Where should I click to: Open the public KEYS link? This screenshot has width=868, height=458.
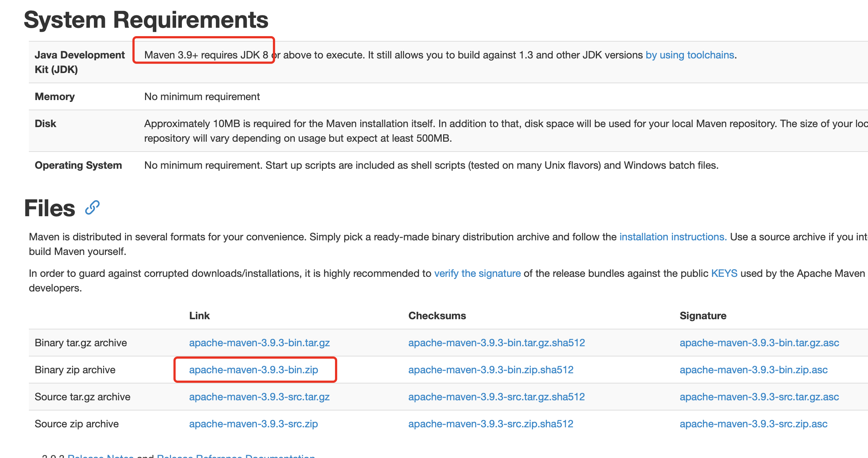(724, 273)
